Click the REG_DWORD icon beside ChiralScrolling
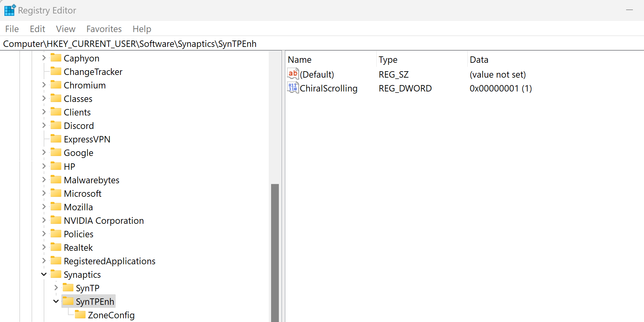 (x=292, y=88)
